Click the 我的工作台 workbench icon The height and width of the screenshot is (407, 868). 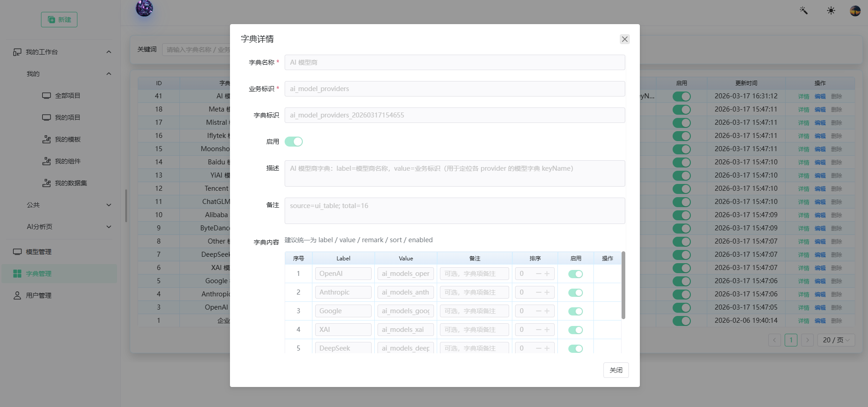[x=17, y=52]
